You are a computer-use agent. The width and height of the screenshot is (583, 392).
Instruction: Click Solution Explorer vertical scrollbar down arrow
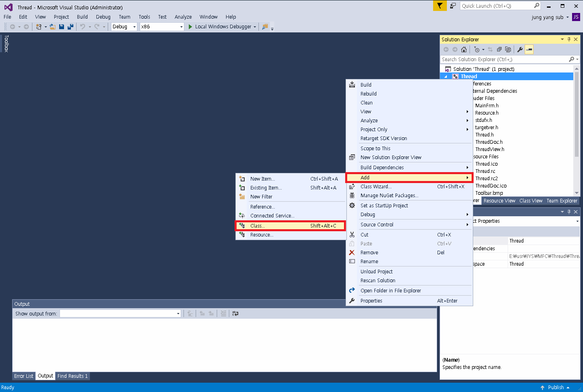point(577,193)
